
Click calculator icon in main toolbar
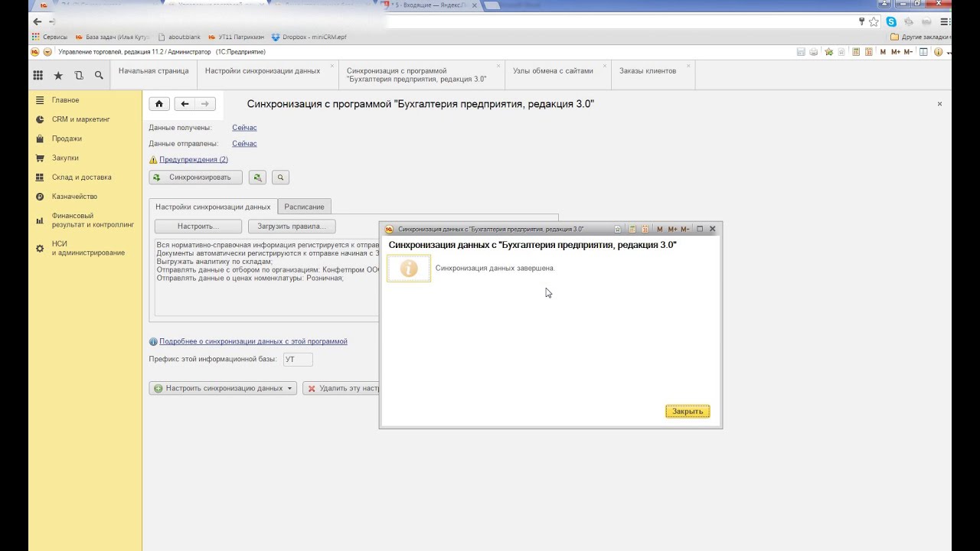[x=856, y=52]
